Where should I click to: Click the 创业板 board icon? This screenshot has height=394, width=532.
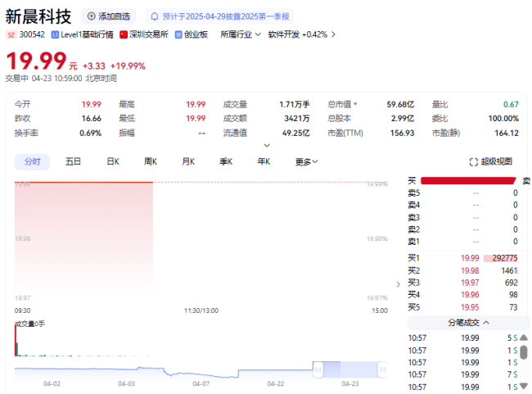pyautogui.click(x=178, y=34)
